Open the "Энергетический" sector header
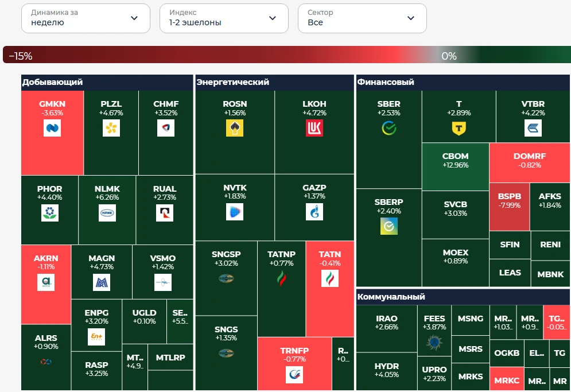571x392 pixels. coord(274,82)
